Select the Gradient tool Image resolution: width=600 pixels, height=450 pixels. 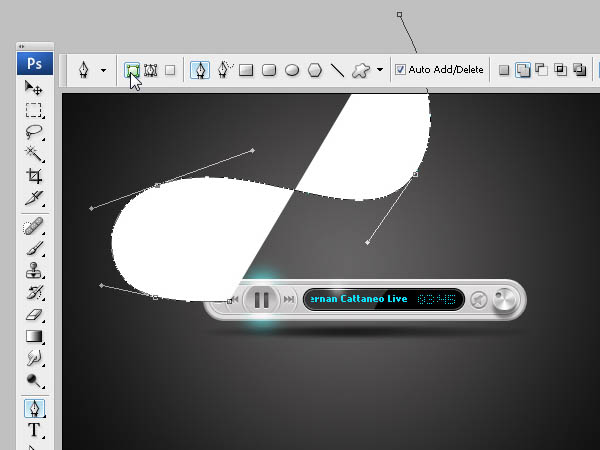34,336
